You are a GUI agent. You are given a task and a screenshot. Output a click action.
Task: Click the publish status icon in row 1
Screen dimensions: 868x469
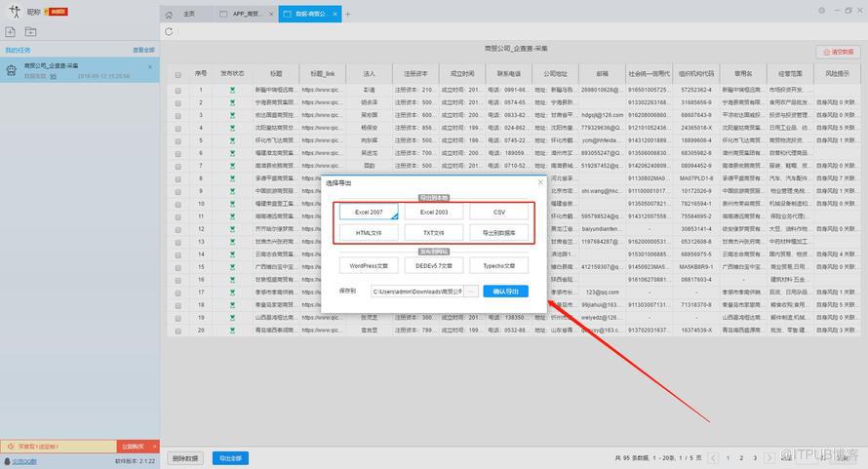(232, 90)
